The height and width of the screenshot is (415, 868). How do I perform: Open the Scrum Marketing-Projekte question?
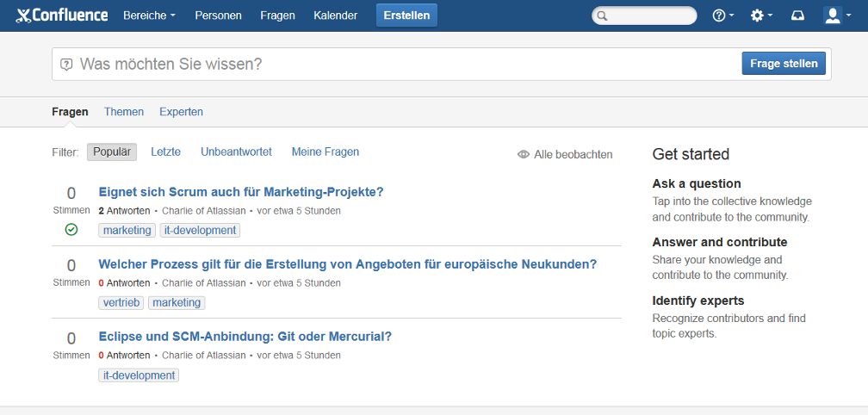(241, 192)
